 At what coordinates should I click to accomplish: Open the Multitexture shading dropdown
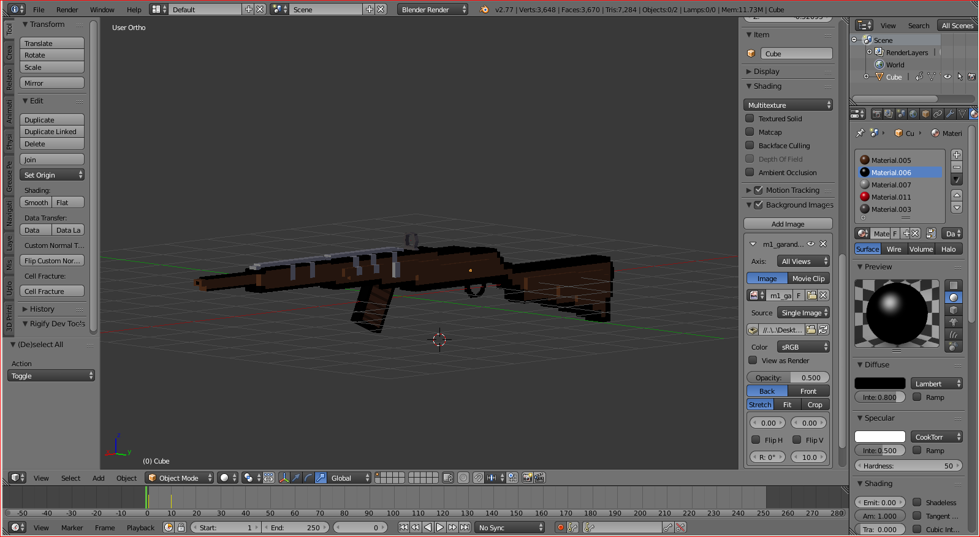(x=788, y=105)
